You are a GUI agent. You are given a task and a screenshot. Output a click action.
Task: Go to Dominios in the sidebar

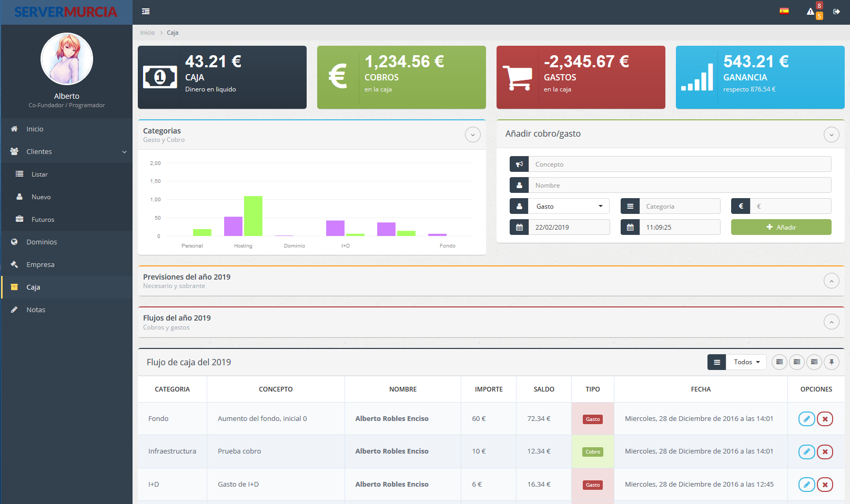click(42, 242)
